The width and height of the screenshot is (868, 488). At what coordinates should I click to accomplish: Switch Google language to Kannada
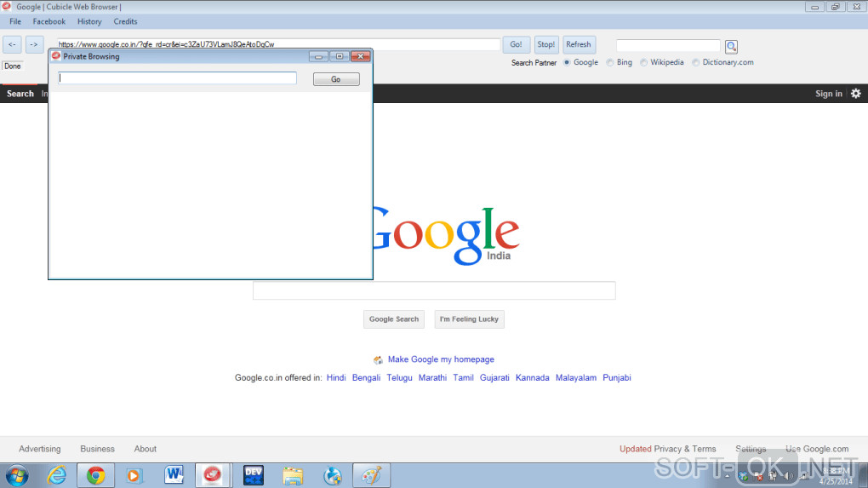click(x=532, y=378)
